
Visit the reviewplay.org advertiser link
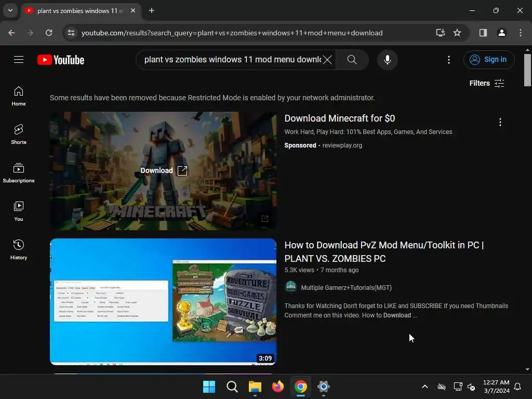[342, 145]
